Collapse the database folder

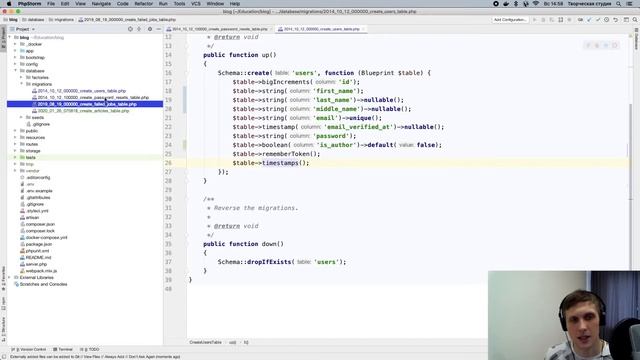click(x=16, y=71)
